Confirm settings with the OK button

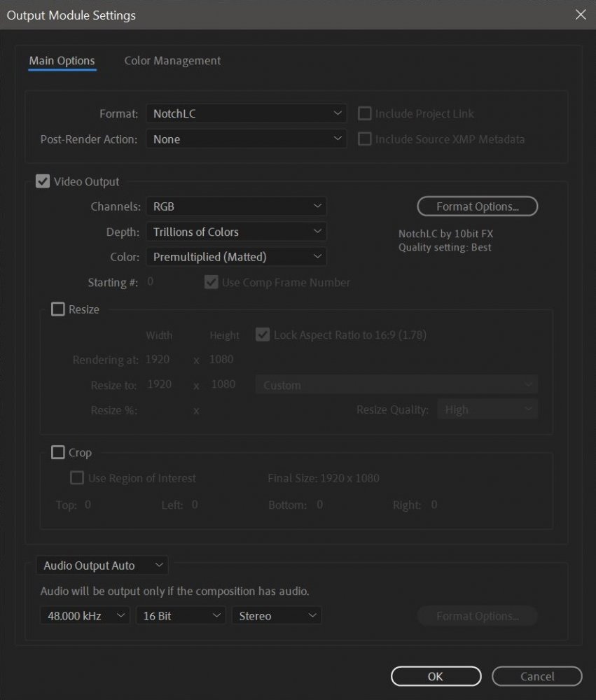tap(436, 676)
